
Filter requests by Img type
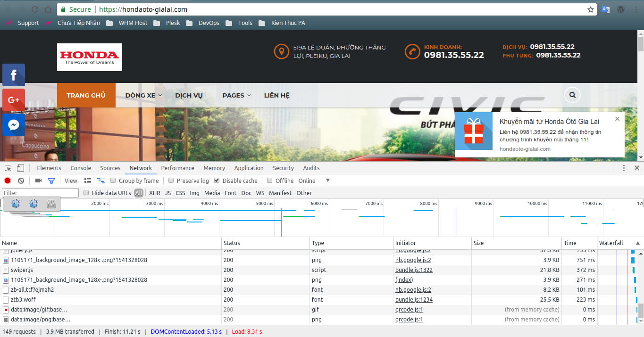195,193
